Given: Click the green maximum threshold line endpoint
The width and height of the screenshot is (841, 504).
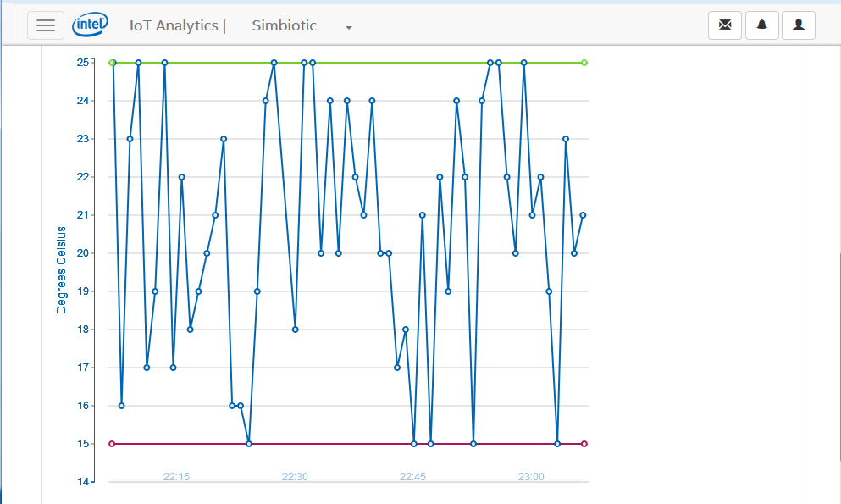Looking at the screenshot, I should (583, 62).
